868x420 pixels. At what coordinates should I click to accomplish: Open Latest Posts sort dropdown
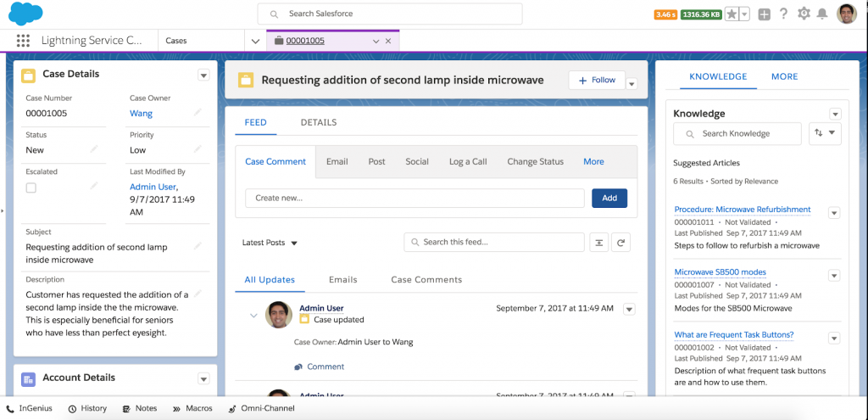tap(270, 243)
